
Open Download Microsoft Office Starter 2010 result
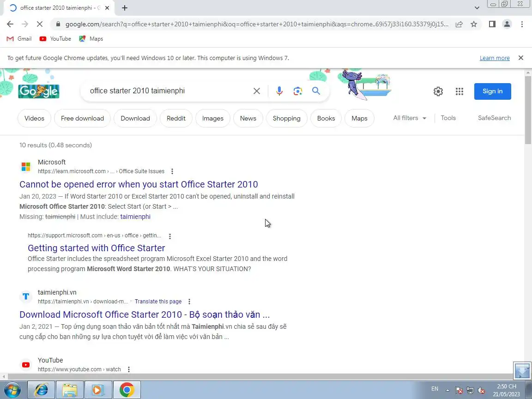tap(145, 314)
